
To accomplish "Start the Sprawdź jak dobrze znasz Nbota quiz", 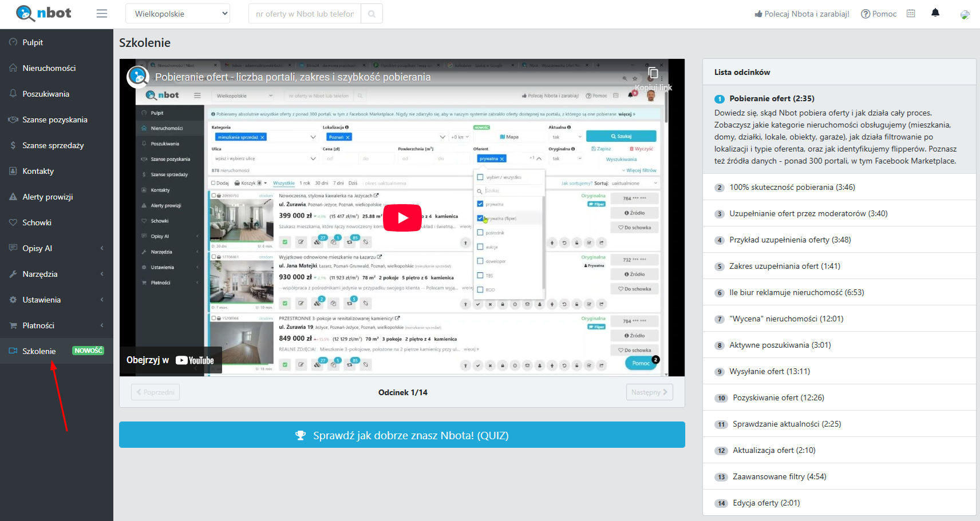I will pyautogui.click(x=402, y=435).
